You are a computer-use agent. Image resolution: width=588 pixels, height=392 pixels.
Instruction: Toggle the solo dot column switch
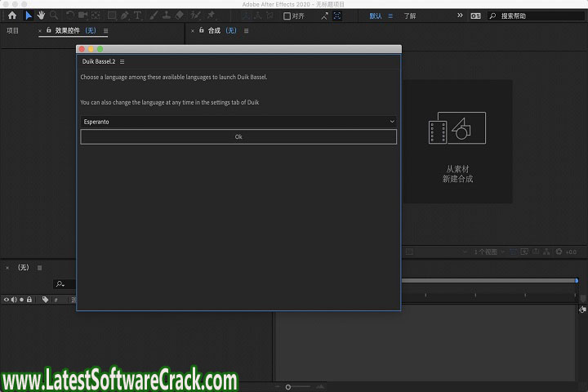[22, 300]
